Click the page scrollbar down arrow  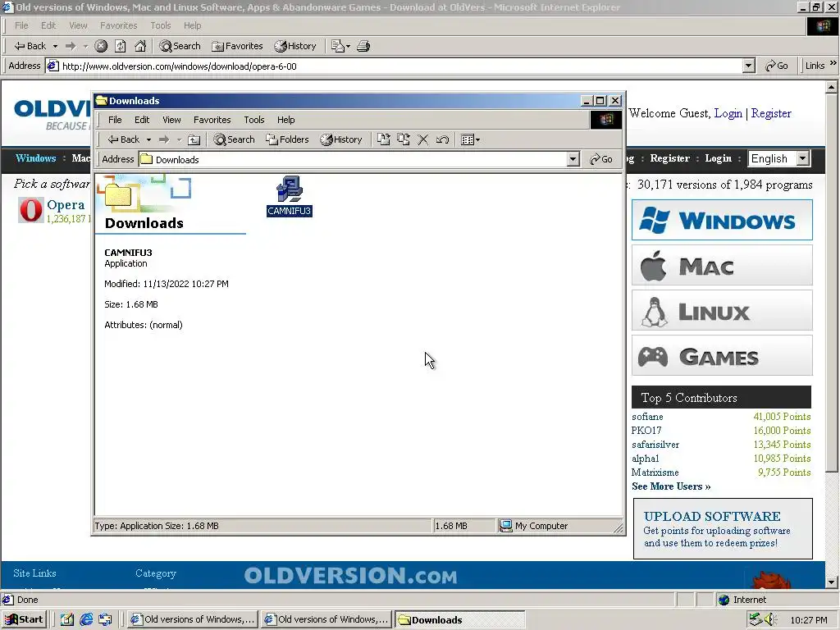[x=832, y=582]
